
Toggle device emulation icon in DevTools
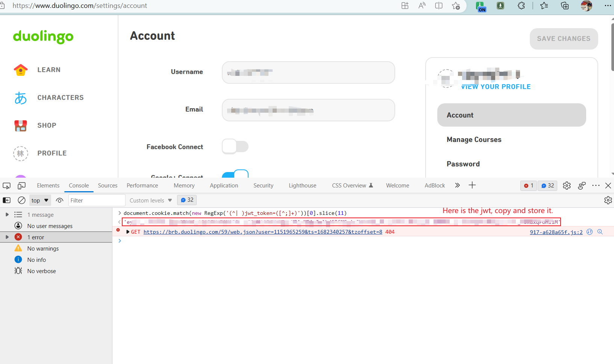tap(22, 186)
